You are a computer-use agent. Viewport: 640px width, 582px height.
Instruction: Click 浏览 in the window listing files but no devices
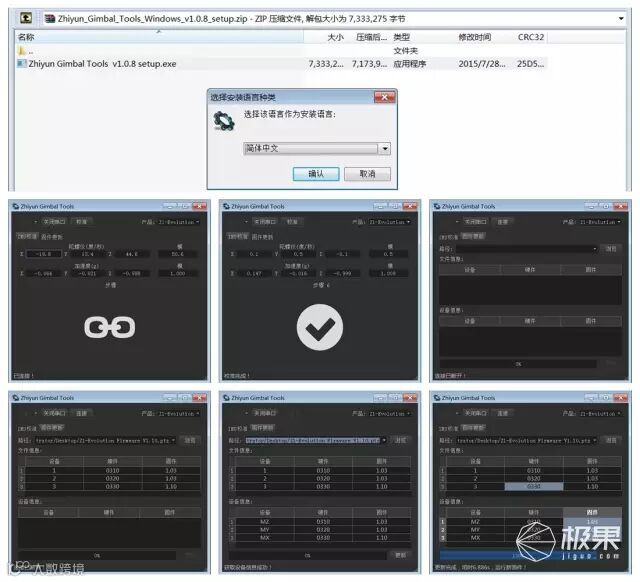pos(190,440)
